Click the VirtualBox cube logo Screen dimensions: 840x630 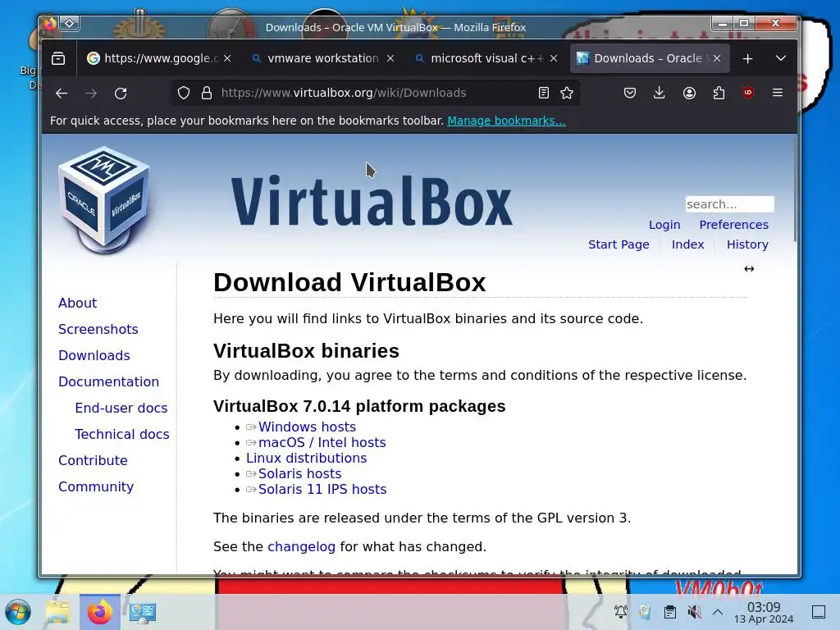(x=104, y=200)
